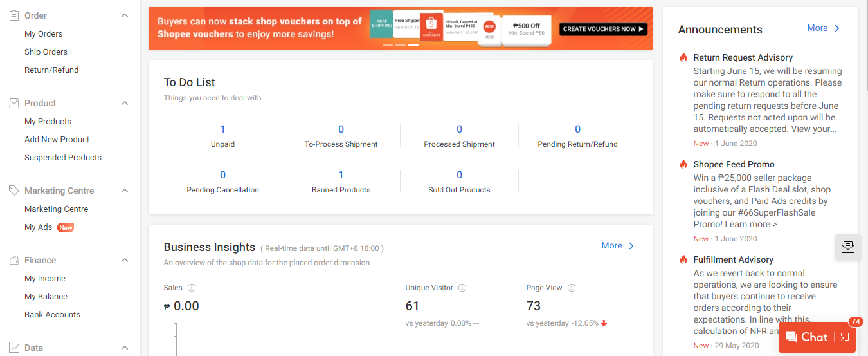
Task: Click the Page View info icon
Action: tap(572, 288)
